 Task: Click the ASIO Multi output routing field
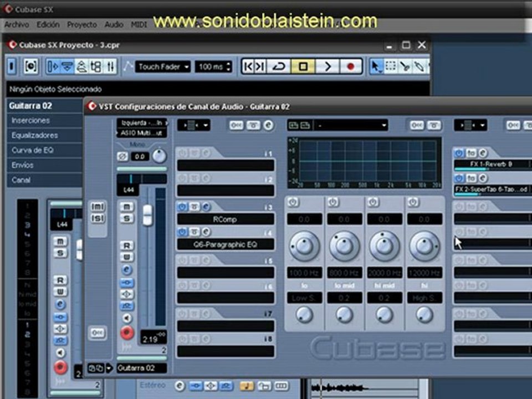pyautogui.click(x=142, y=133)
